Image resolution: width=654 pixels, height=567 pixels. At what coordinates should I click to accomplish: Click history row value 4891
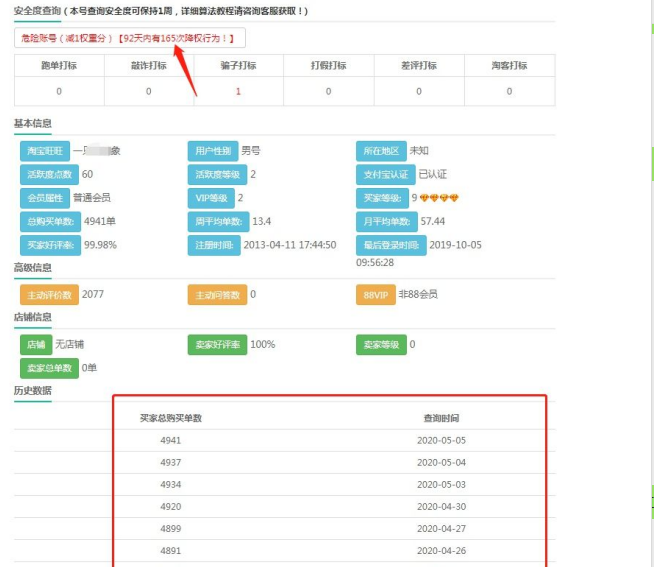[171, 551]
